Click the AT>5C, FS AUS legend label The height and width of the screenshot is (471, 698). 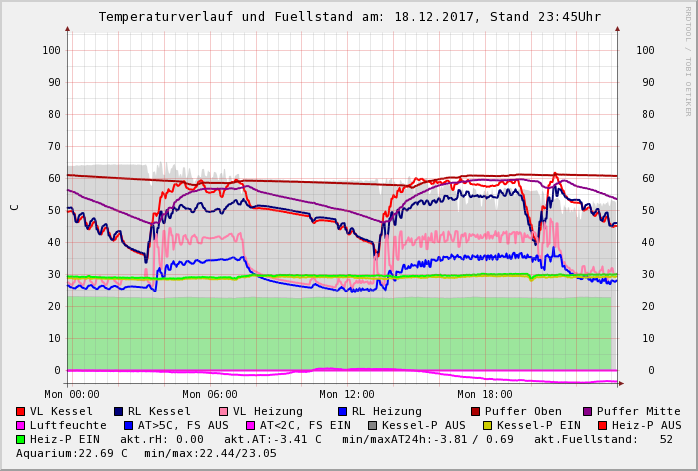pyautogui.click(x=182, y=425)
